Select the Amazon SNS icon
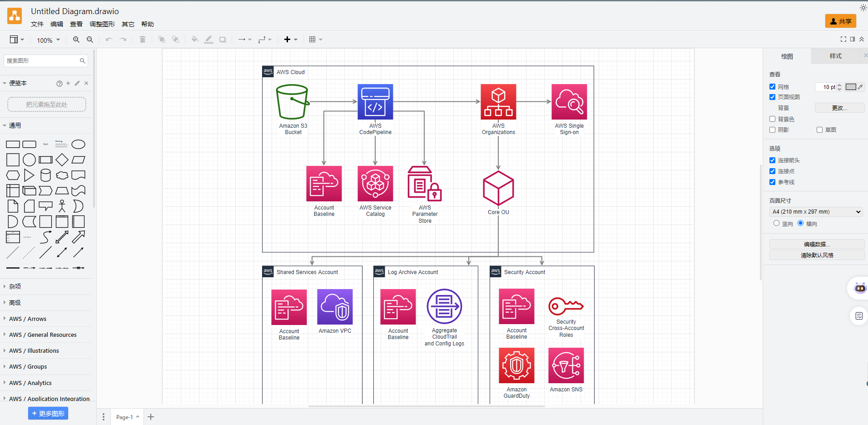The height and width of the screenshot is (425, 868). (566, 365)
